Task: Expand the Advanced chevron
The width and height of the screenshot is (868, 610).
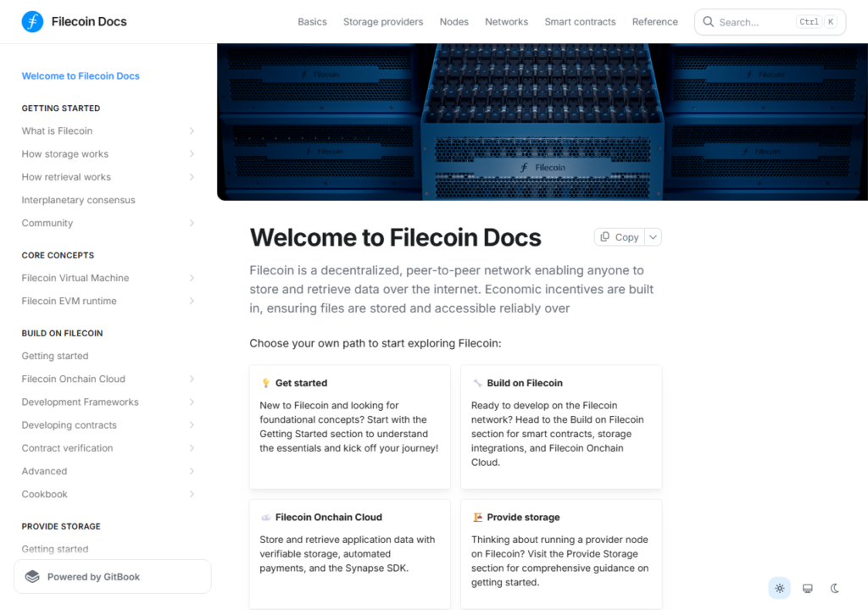Action: 192,471
